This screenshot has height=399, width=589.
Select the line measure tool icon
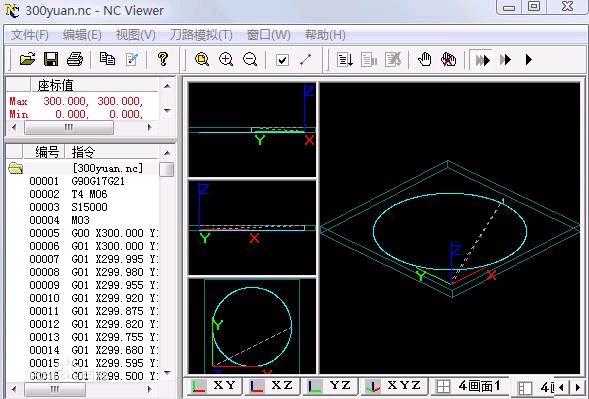[x=306, y=59]
